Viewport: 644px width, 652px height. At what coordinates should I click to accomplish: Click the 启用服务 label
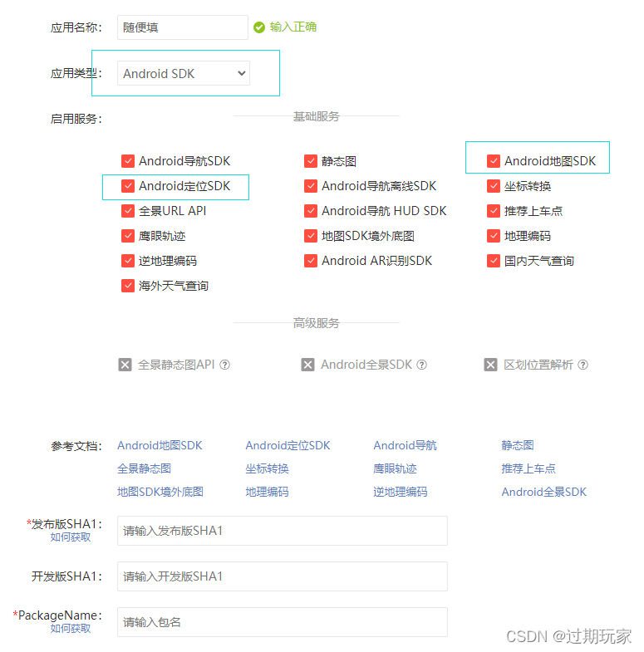click(x=76, y=119)
